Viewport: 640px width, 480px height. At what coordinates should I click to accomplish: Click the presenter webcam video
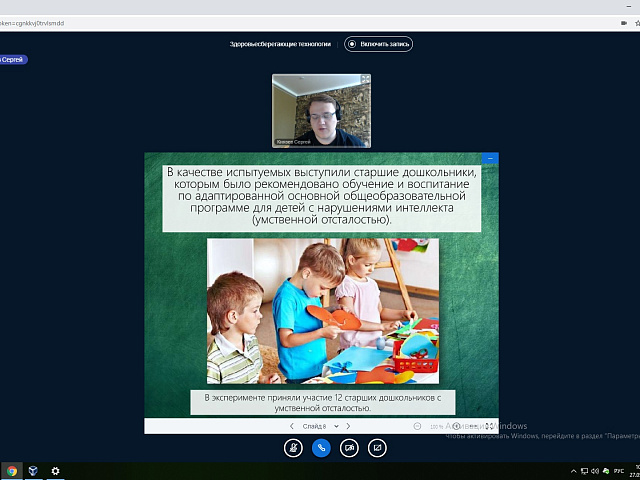(321, 110)
